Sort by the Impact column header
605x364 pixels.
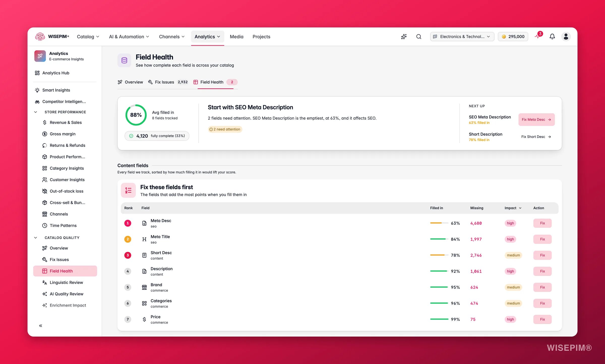pyautogui.click(x=513, y=208)
